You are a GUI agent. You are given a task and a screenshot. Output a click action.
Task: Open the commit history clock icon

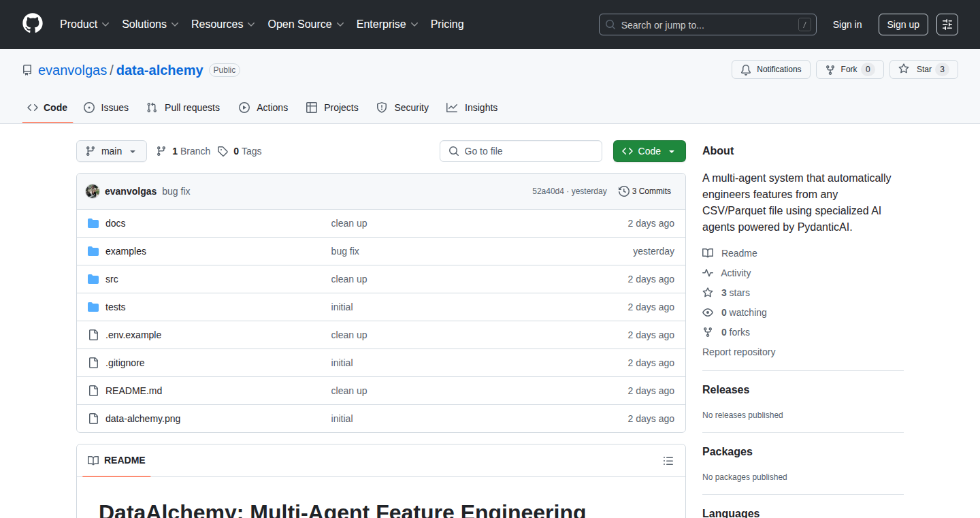click(x=623, y=191)
